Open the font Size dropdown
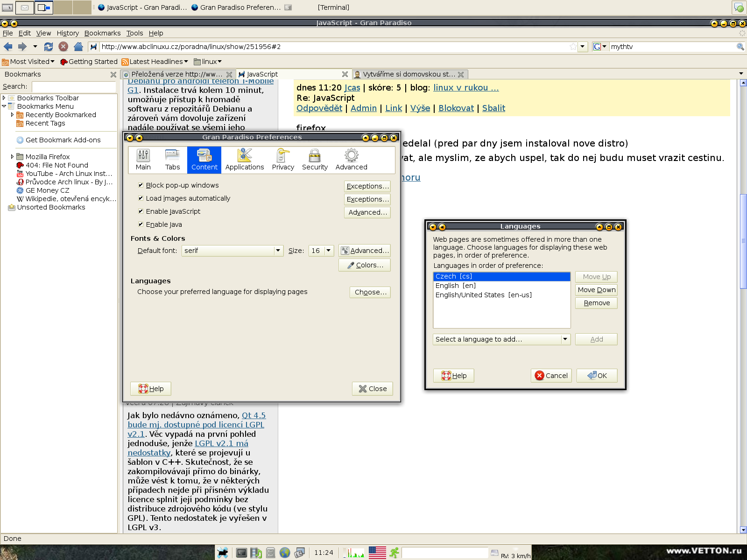The height and width of the screenshot is (560, 747). [321, 251]
